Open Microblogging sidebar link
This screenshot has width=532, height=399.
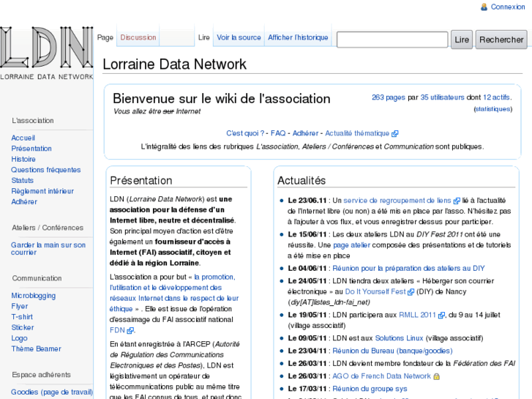tap(33, 296)
